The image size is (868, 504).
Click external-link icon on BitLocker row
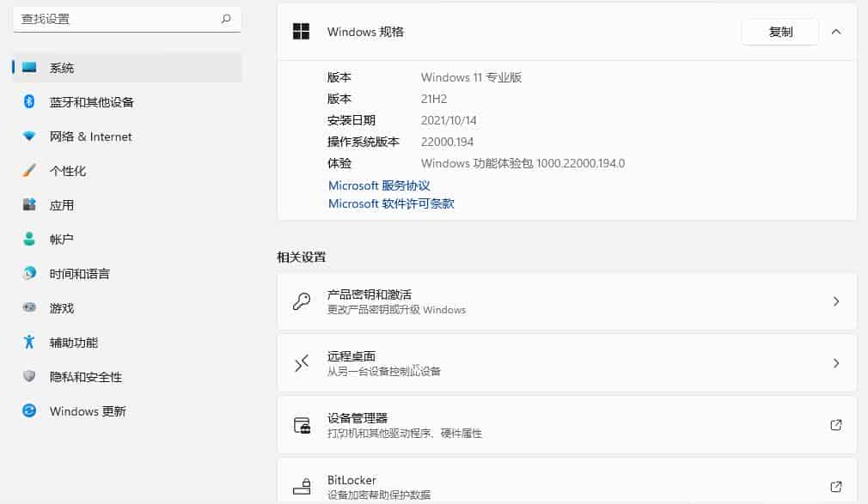(x=836, y=487)
